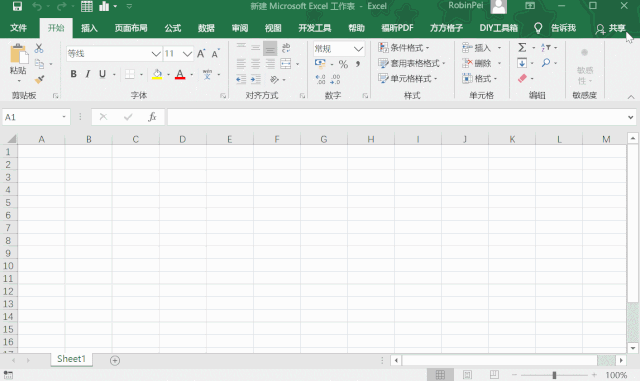
Task: Click the Fill down arrow icon
Action: 522,63
